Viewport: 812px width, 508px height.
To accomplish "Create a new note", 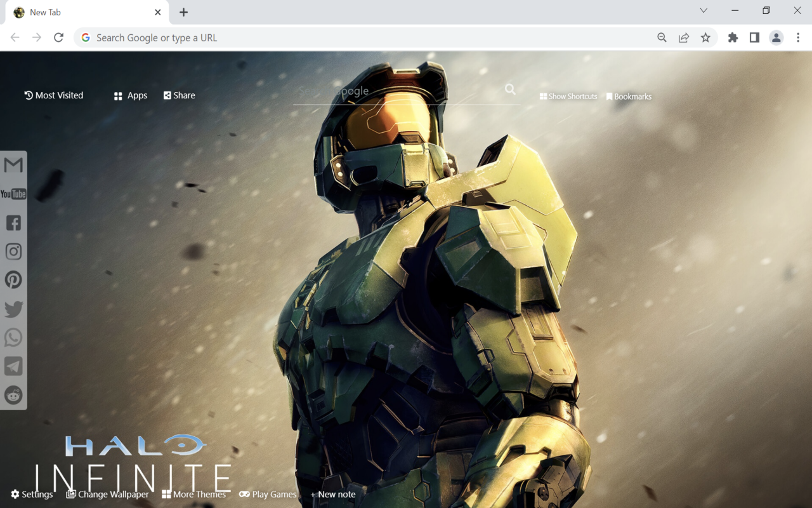I will coord(332,494).
